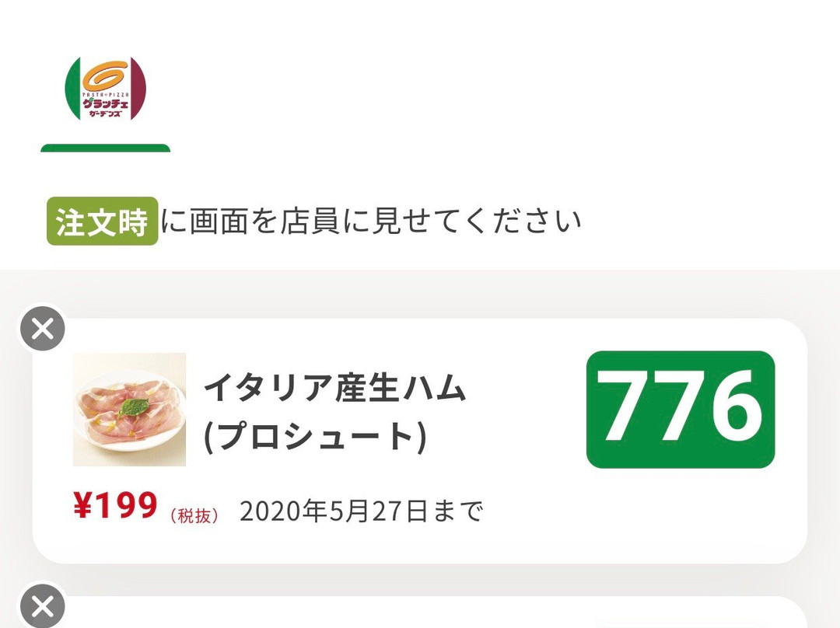This screenshot has height=628, width=840.
Task: Click the イタリア産生ハム coupon title
Action: [334, 387]
